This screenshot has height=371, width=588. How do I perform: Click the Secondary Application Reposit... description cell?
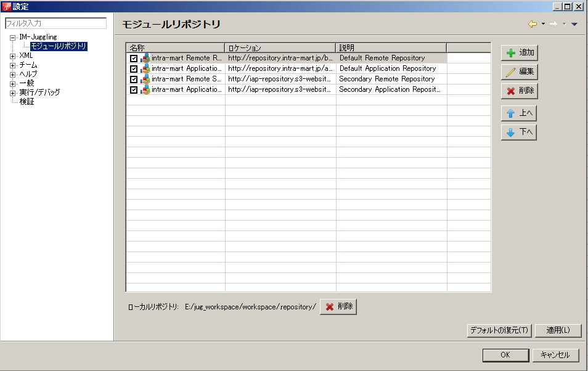[x=391, y=89]
